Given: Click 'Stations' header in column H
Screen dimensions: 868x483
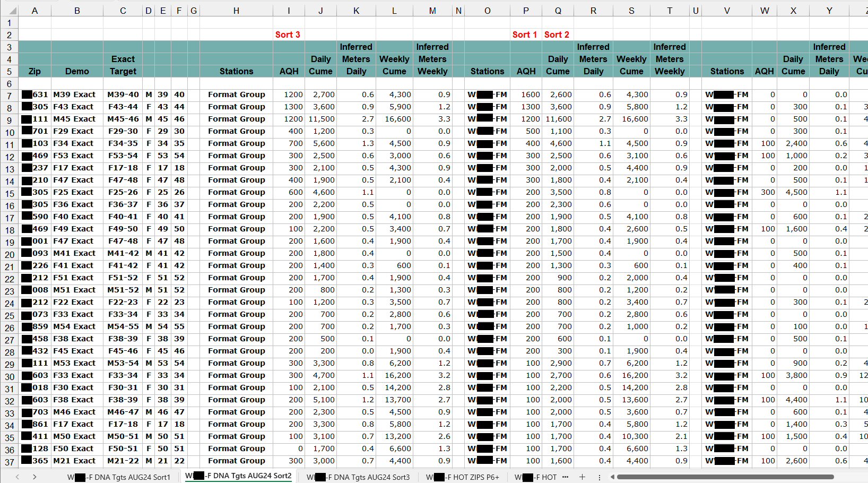Looking at the screenshot, I should (x=236, y=71).
